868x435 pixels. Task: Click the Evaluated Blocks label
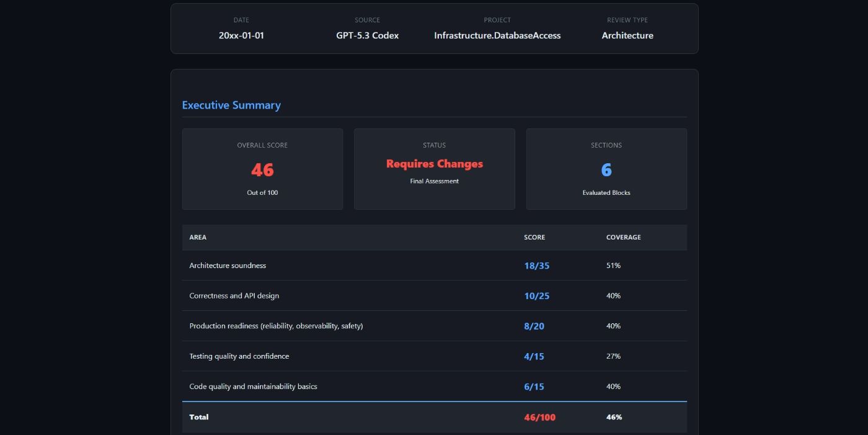(606, 192)
